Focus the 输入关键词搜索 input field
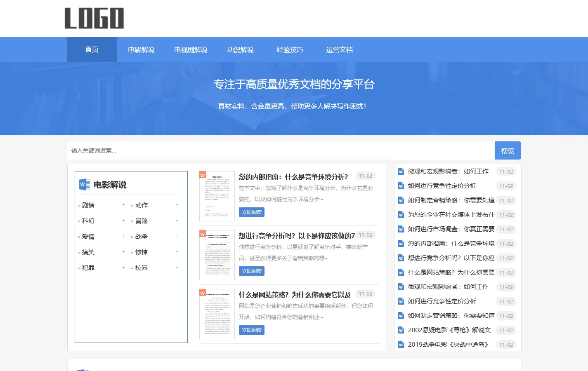The height and width of the screenshot is (371, 588). click(x=281, y=150)
